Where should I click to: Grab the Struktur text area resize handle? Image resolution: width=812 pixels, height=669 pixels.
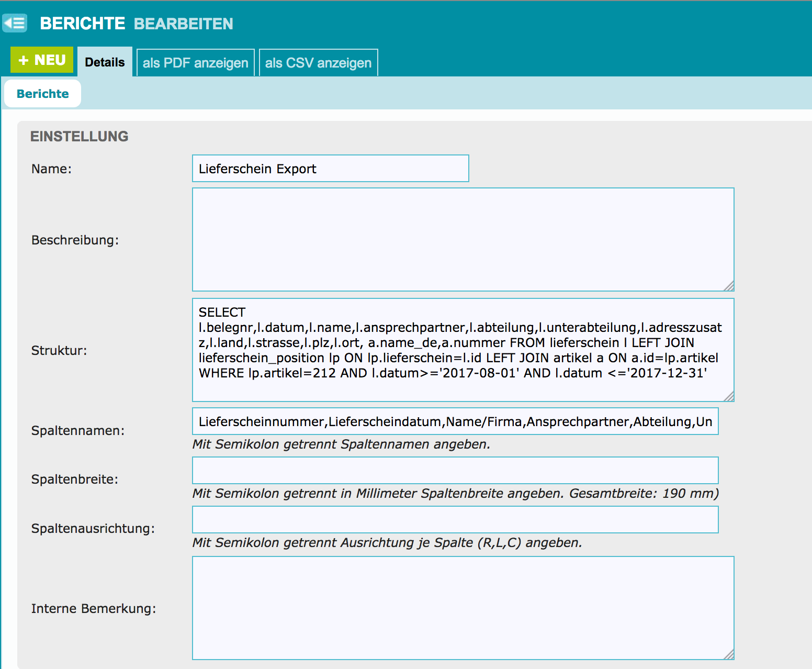pyautogui.click(x=729, y=397)
